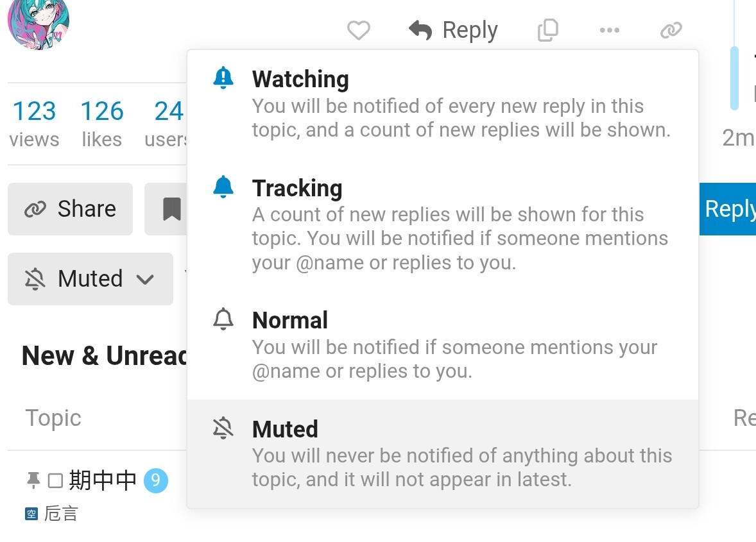The width and height of the screenshot is (756, 542).
Task: Open more actions ellipsis menu
Action: [609, 30]
